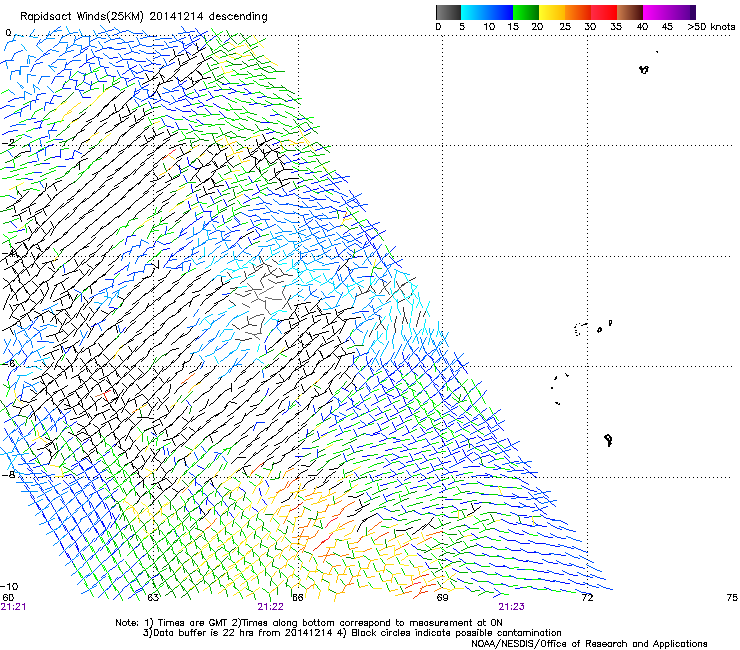The height and width of the screenshot is (650, 740).
Task: Click the '25' label under the color bar
Action: click(x=565, y=27)
